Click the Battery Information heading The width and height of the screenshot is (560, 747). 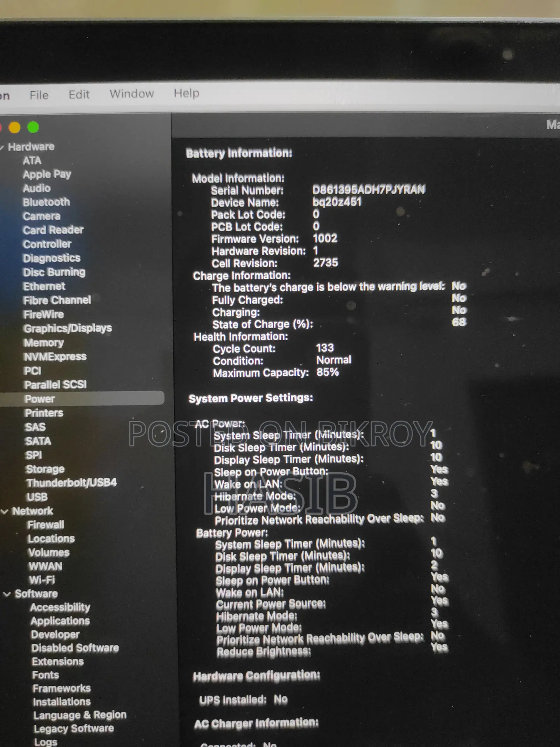point(239,153)
